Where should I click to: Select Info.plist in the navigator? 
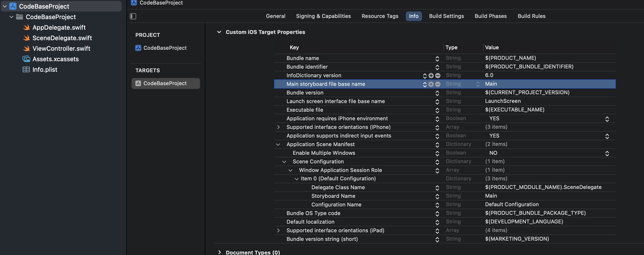coord(45,70)
